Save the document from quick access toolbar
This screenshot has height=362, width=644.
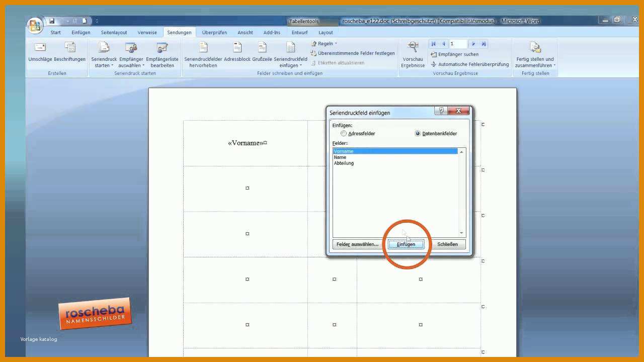pyautogui.click(x=52, y=21)
